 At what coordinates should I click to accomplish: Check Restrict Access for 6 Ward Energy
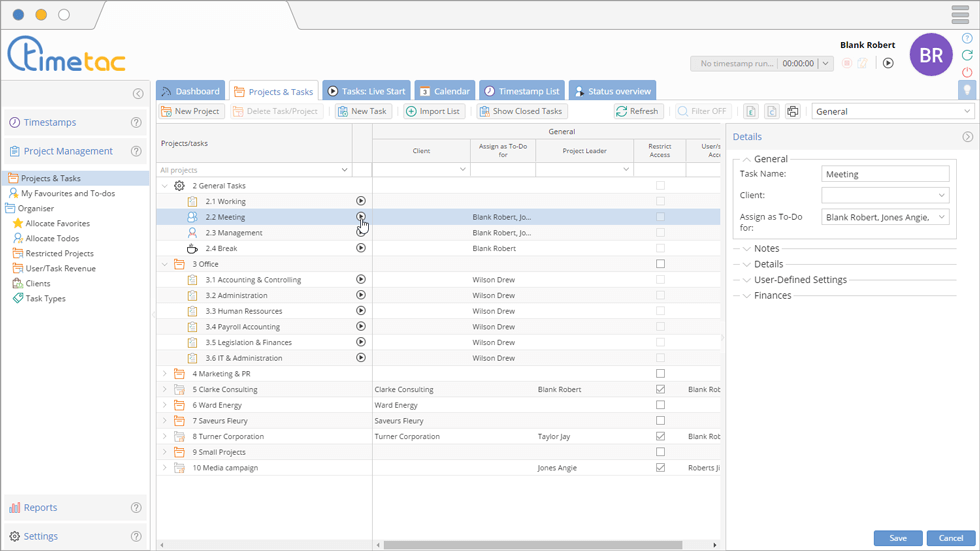(660, 405)
